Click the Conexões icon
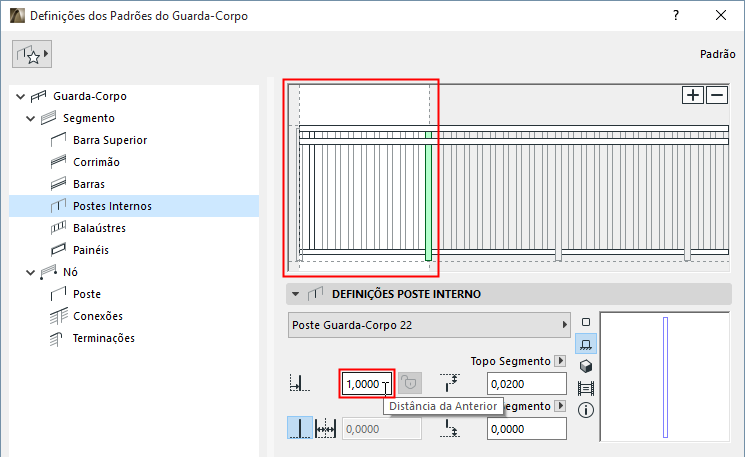Screen dimensions: 745x457 (59, 316)
